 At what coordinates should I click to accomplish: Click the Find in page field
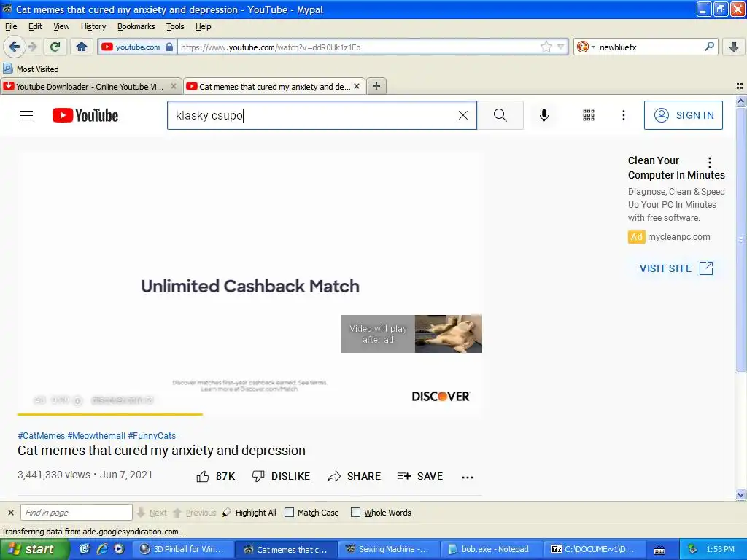pyautogui.click(x=76, y=513)
